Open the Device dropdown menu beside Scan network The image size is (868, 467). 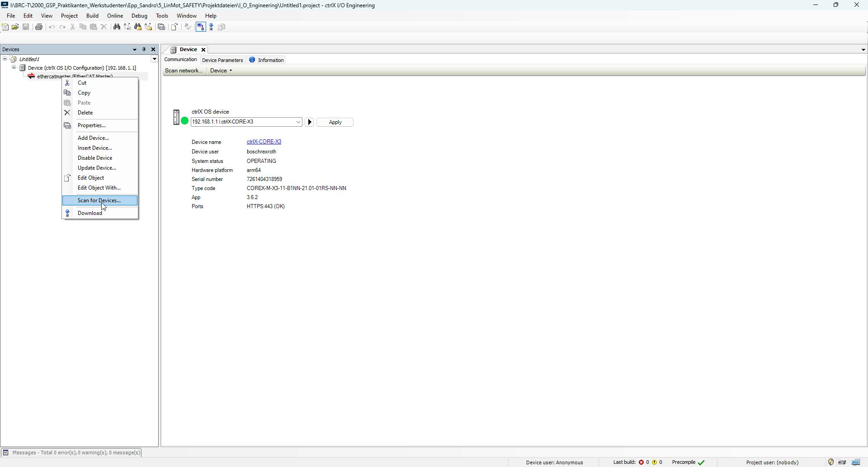coord(221,71)
